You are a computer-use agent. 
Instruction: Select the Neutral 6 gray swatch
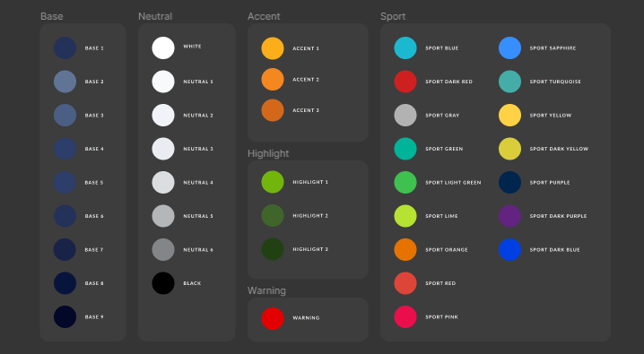163,249
